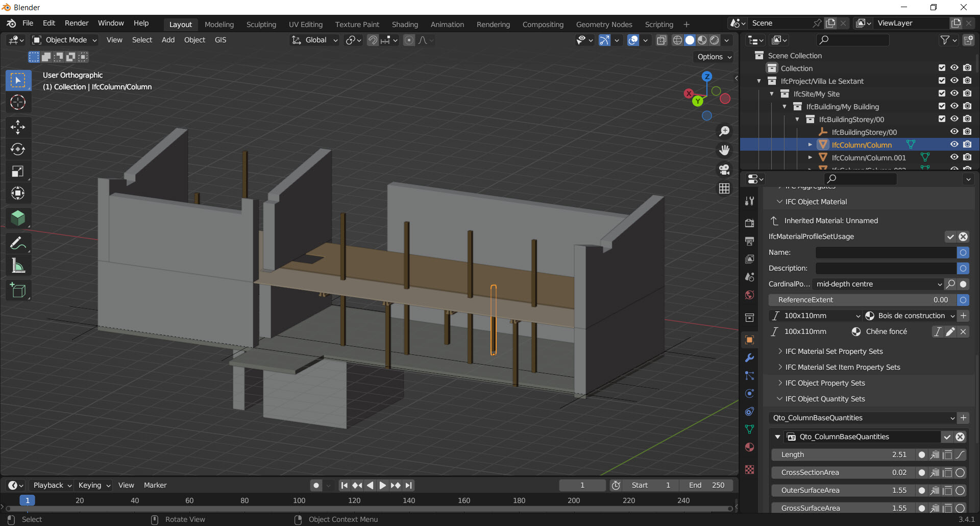Activate the Rotate tool
The height and width of the screenshot is (526, 980).
pos(18,149)
